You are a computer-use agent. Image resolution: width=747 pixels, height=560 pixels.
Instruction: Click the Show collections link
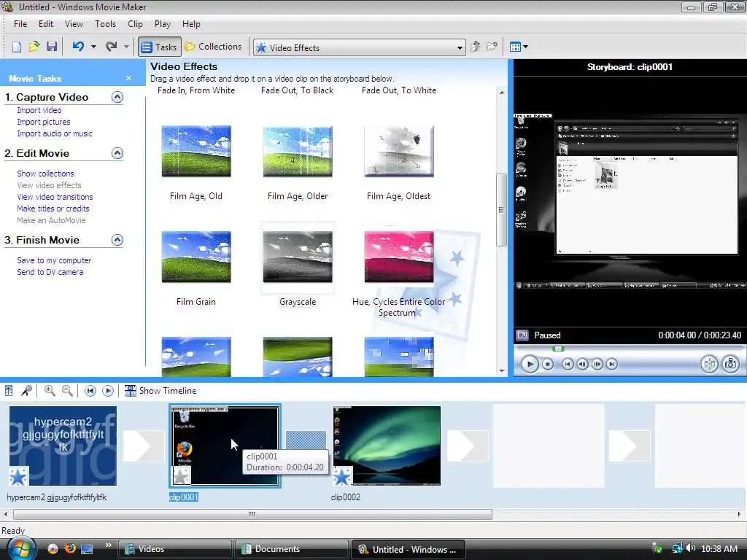45,174
